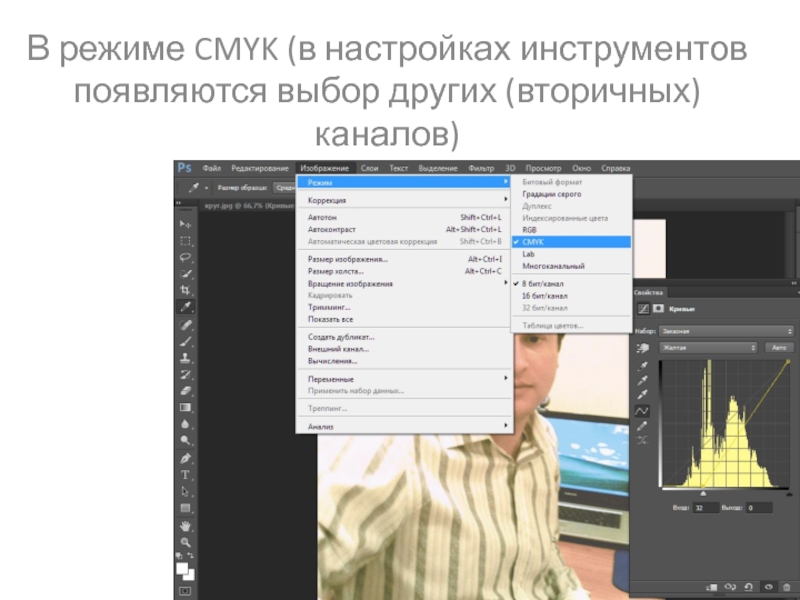Select the Blur tool

pyautogui.click(x=185, y=424)
